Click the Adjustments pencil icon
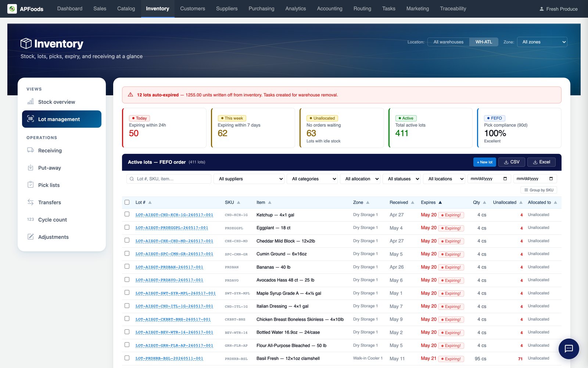This screenshot has height=368, width=588. 31,237
